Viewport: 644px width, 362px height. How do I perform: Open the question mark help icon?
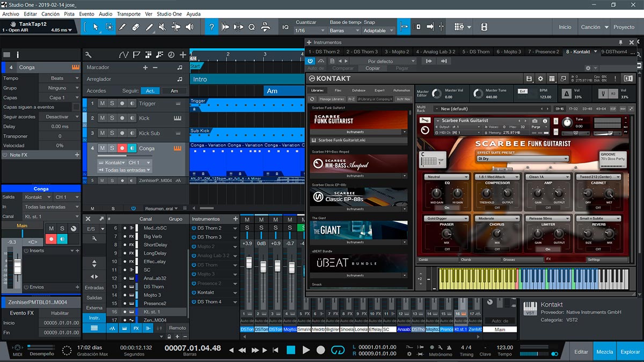coord(212,27)
